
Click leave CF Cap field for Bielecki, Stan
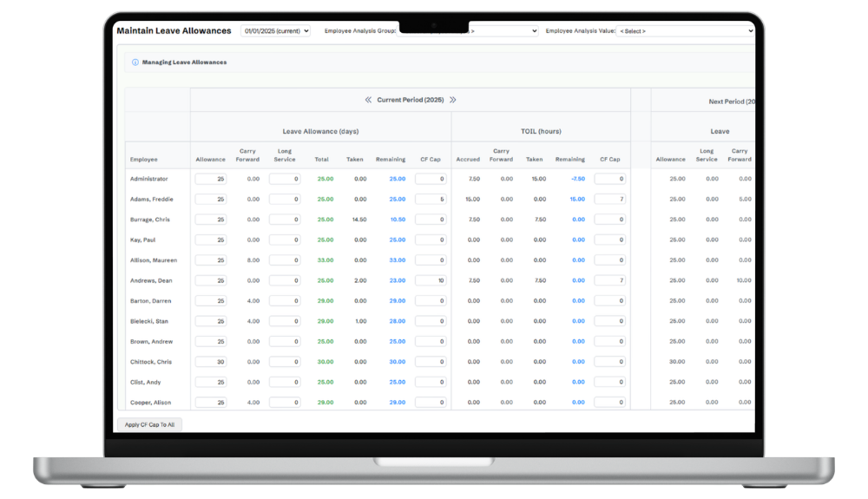click(x=431, y=321)
